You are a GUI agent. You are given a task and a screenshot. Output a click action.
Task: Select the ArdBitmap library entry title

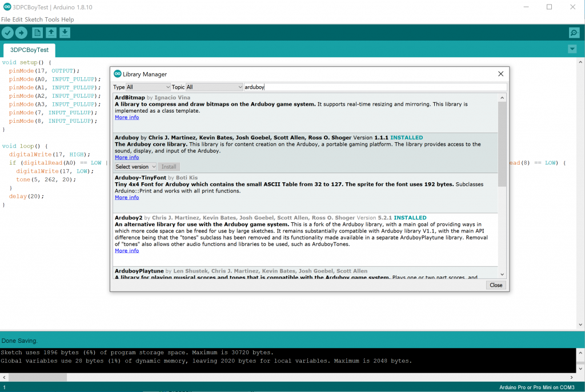click(x=130, y=98)
